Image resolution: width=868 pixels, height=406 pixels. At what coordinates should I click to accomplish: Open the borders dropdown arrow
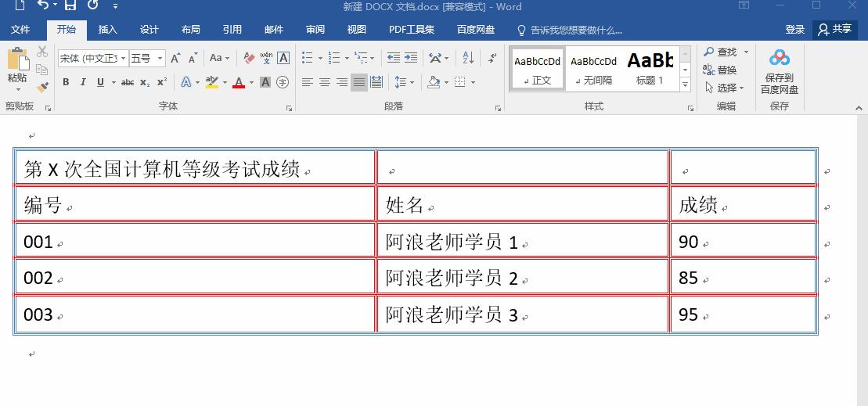coord(474,82)
